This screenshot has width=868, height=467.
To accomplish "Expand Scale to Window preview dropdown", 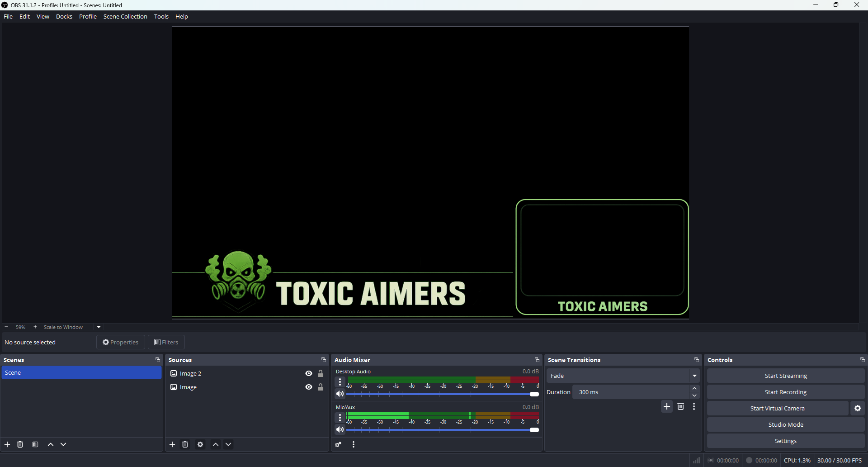I will [99, 327].
